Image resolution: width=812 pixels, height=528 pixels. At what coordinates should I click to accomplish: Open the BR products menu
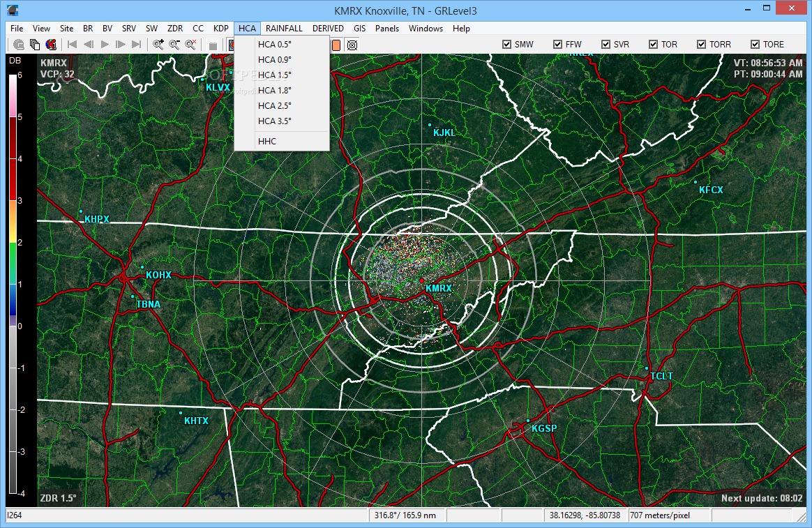88,29
